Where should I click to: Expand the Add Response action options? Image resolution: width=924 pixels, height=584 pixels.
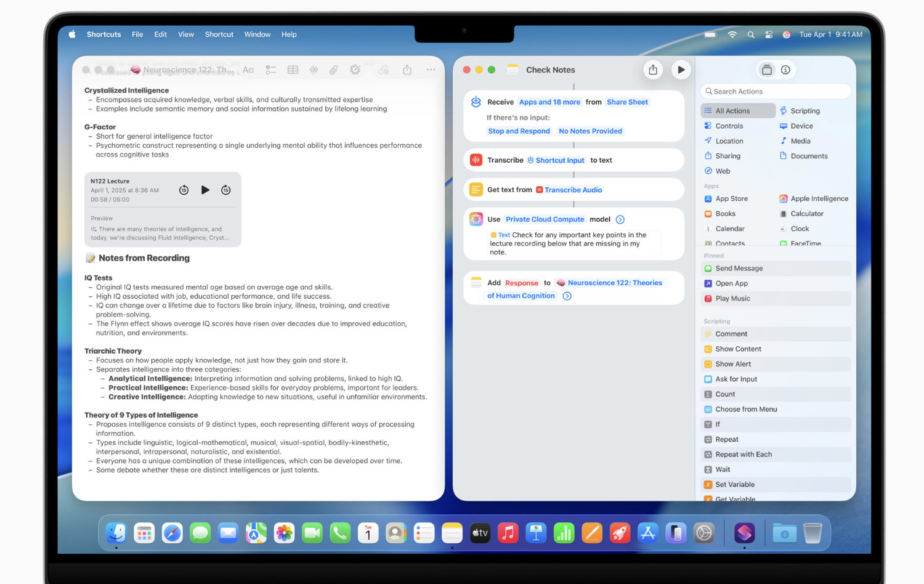567,296
